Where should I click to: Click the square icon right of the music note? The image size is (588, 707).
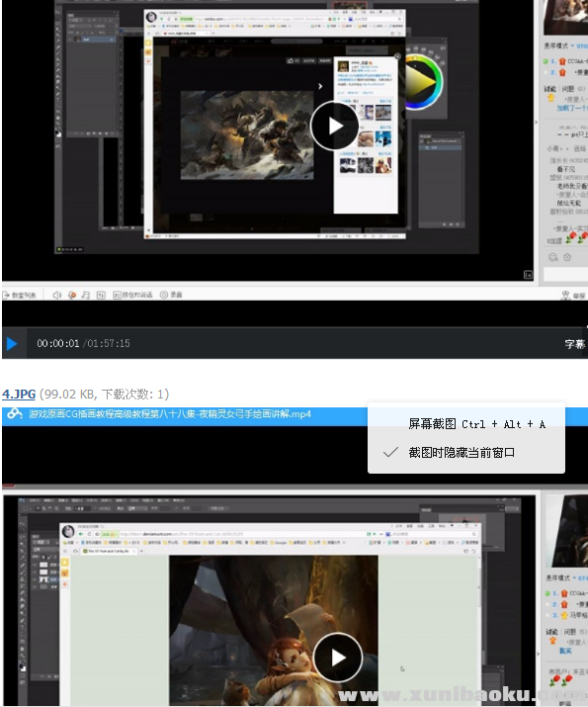pos(101,295)
